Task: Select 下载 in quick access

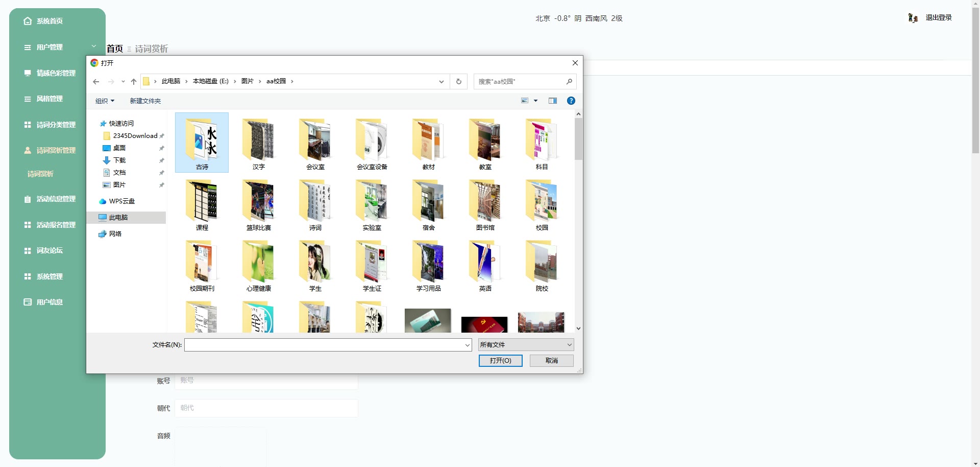Action: click(119, 160)
